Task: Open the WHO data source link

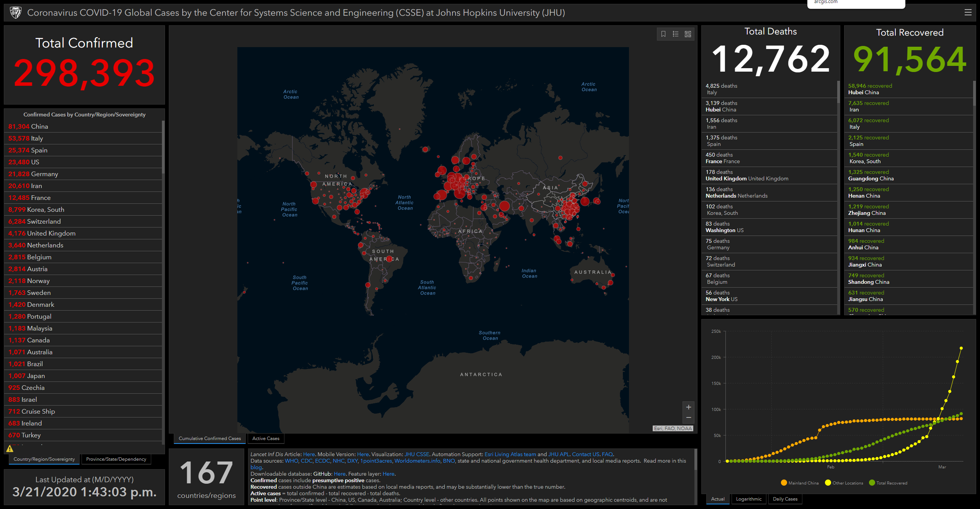Action: point(291,461)
